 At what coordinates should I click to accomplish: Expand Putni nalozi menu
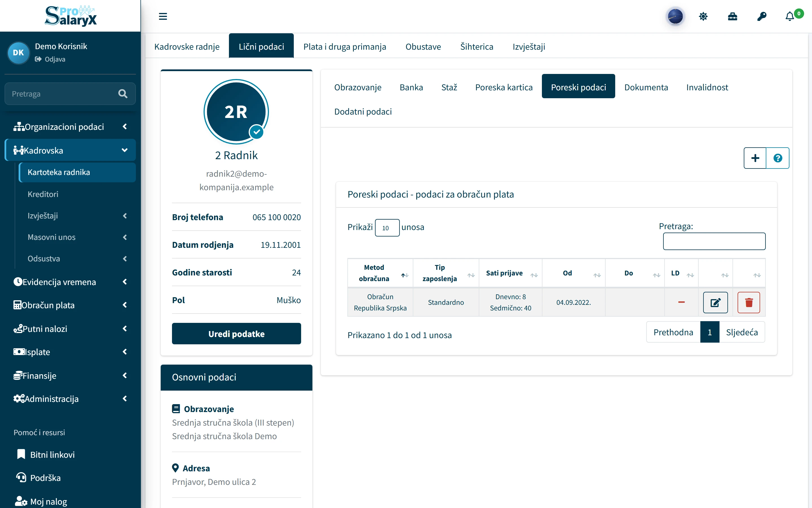[70, 328]
